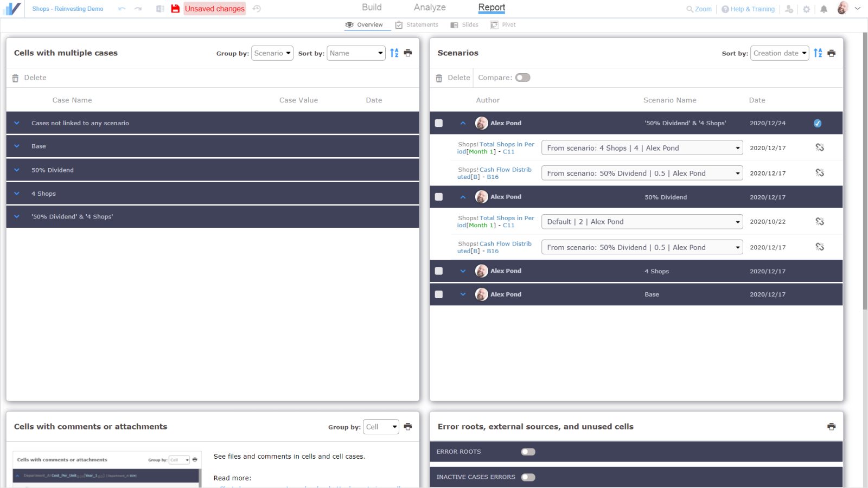Tick the checkbox for the 50% Dividend scenario
The image size is (868, 488).
click(x=439, y=197)
